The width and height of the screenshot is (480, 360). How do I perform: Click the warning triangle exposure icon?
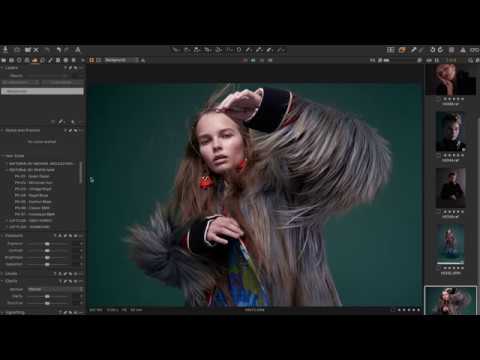(x=463, y=50)
